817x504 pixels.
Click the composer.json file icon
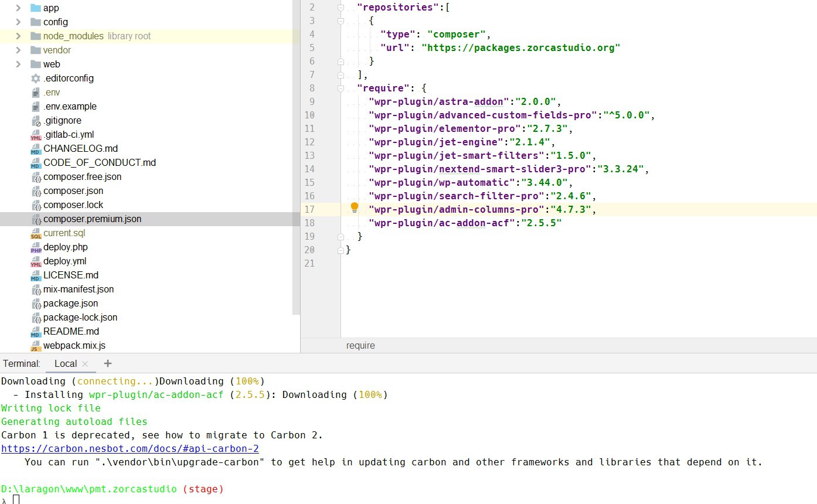click(36, 191)
